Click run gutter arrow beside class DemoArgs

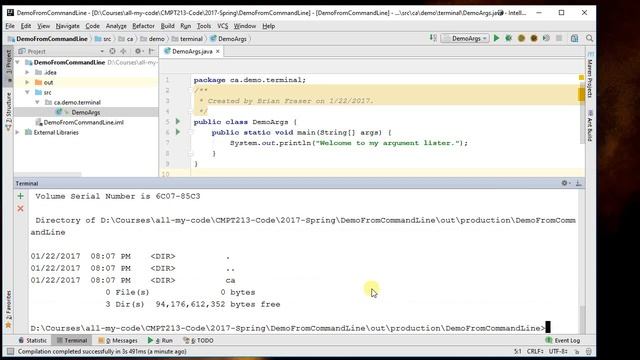click(x=178, y=122)
